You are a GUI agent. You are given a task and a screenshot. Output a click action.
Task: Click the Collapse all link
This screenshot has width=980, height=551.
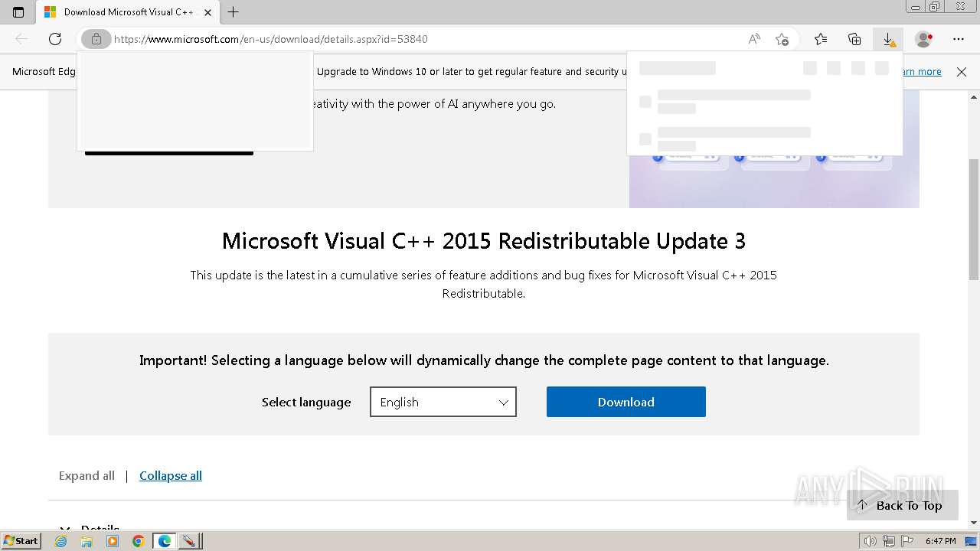(171, 476)
